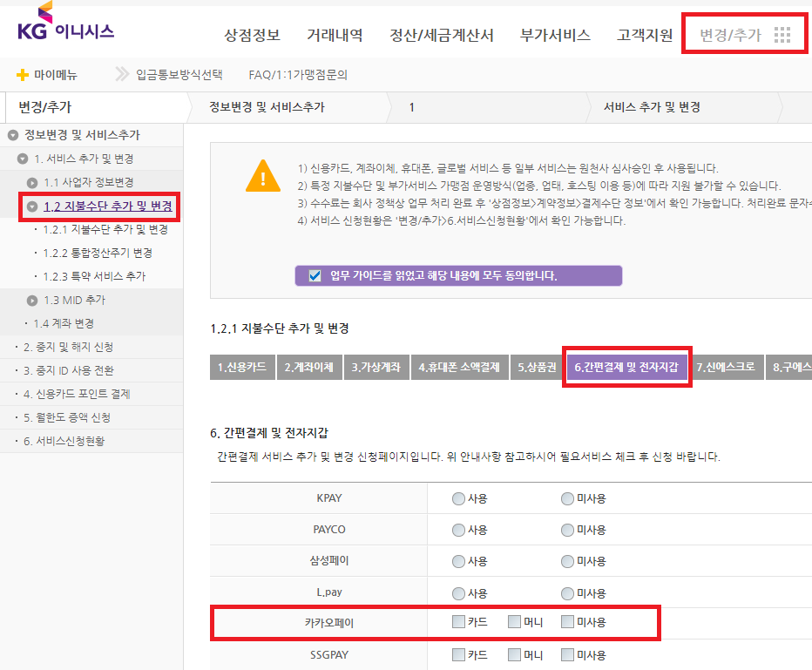Image resolution: width=812 pixels, height=670 pixels.
Task: Check SSGPAY 미사용 checkbox
Action: click(x=567, y=654)
